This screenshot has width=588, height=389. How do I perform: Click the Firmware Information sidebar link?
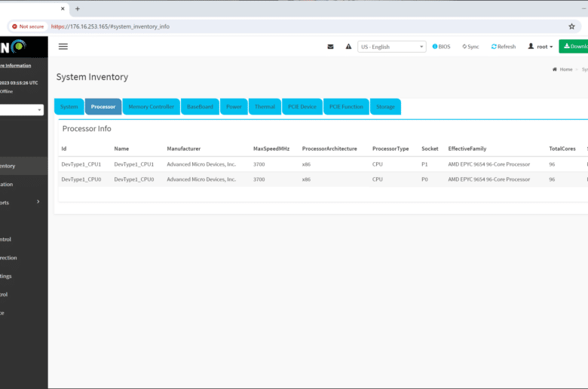15,66
